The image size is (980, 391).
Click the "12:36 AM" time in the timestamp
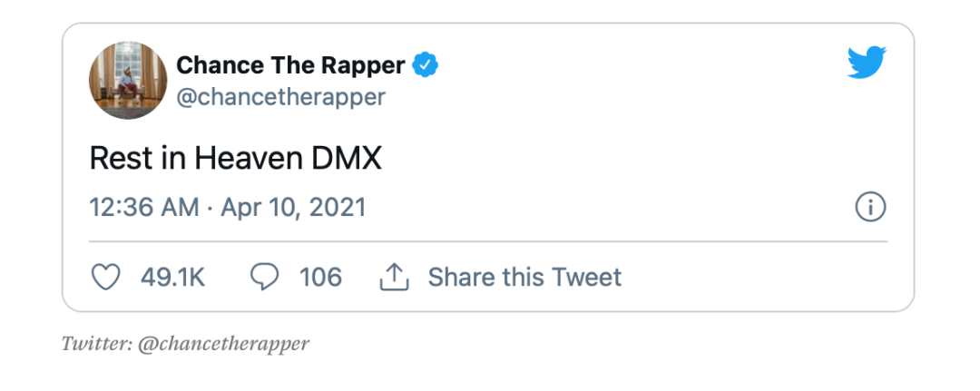point(143,207)
